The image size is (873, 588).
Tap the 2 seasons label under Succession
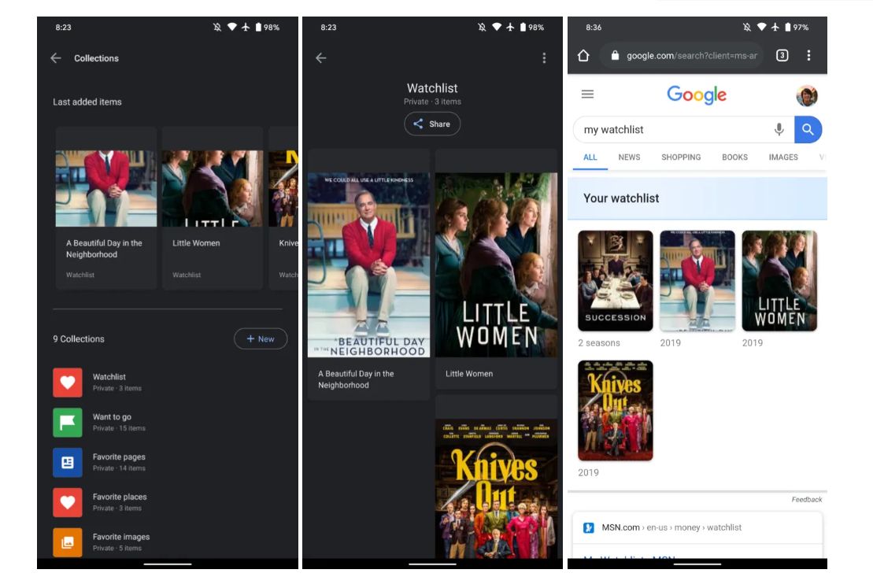click(599, 343)
